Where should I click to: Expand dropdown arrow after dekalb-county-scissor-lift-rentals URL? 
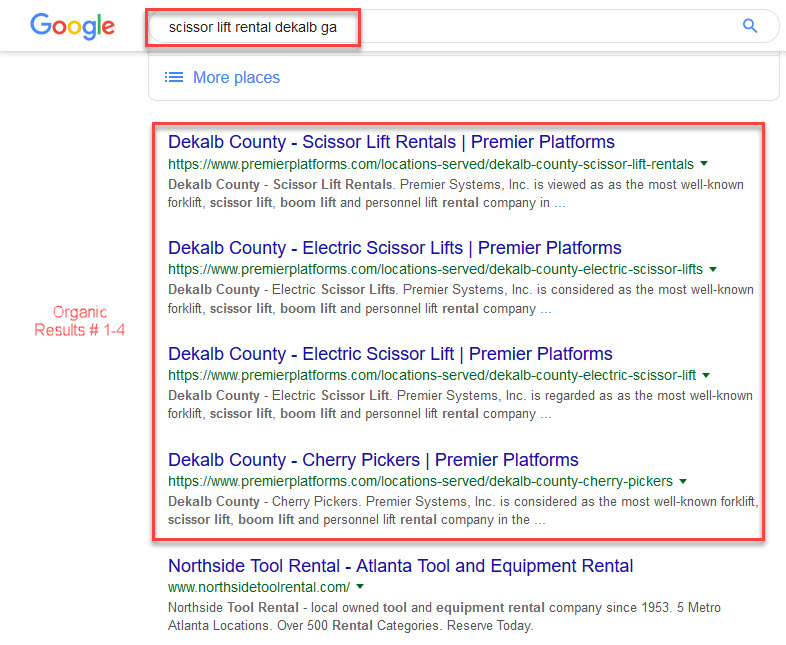(704, 163)
